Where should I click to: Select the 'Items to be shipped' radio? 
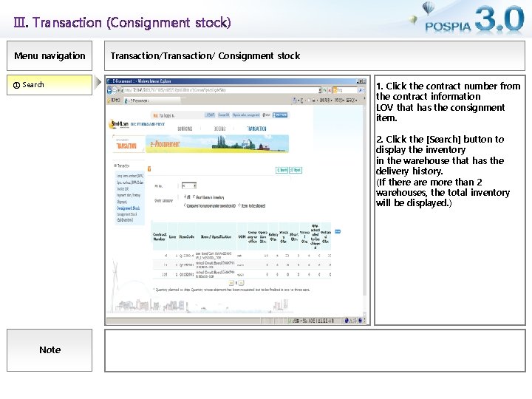coord(239,205)
